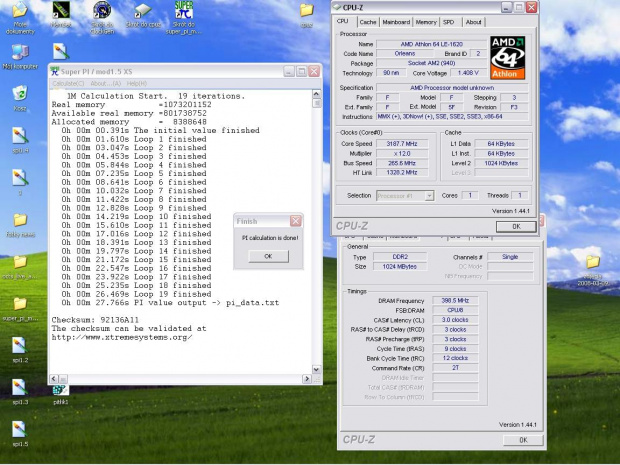Switch to the Memory tab in CPU-Z
620x465 pixels.
[x=426, y=22]
